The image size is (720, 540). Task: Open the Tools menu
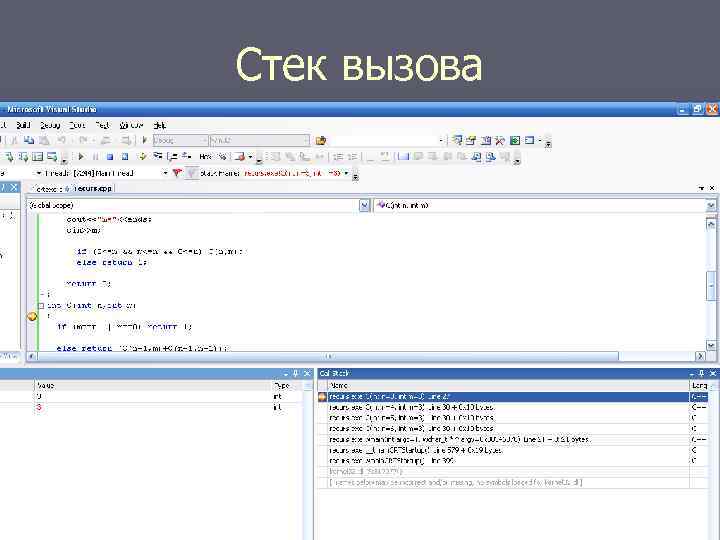pyautogui.click(x=77, y=125)
